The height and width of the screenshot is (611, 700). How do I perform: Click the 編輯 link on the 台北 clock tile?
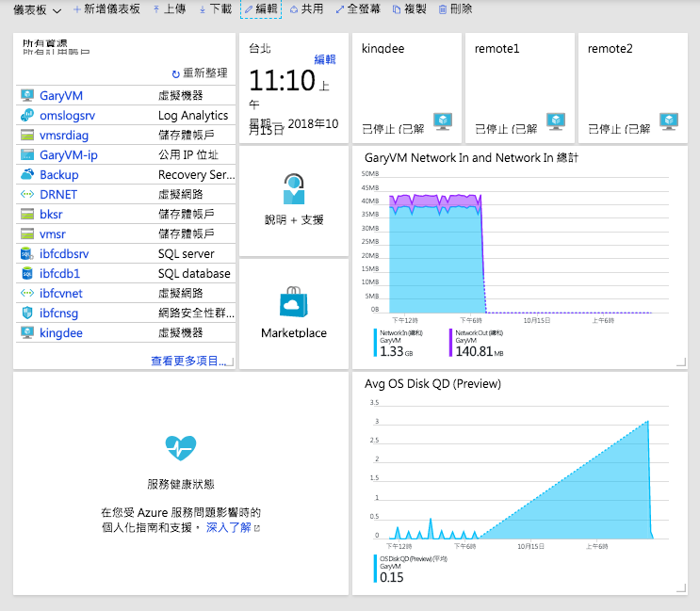point(325,59)
